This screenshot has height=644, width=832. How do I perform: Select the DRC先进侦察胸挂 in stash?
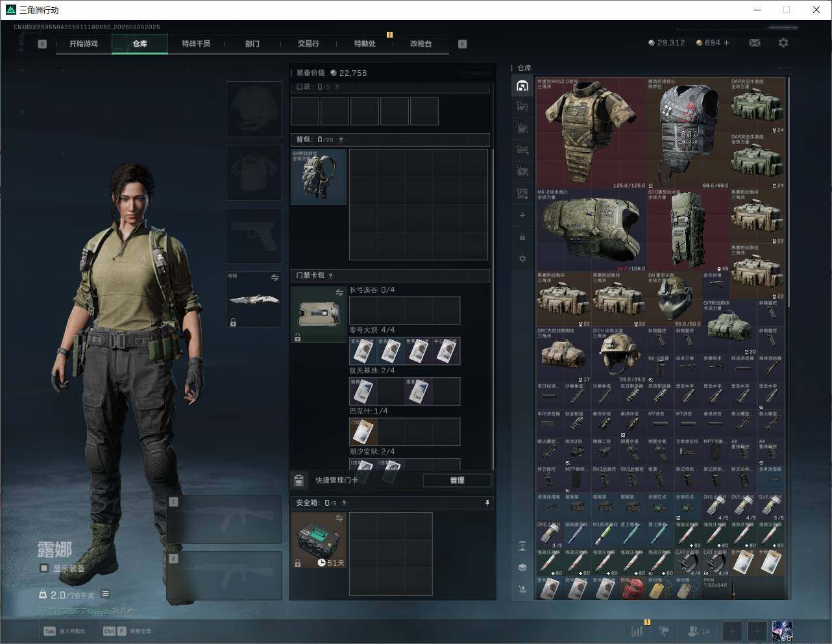click(564, 354)
